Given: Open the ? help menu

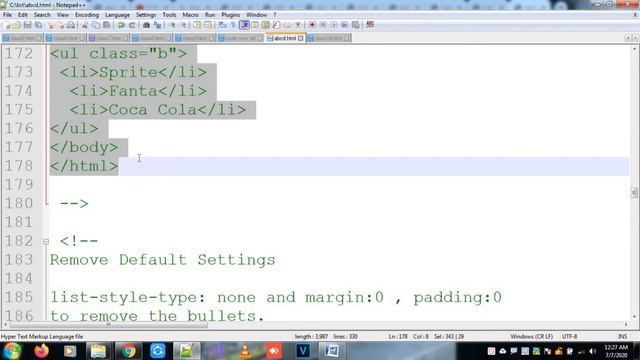Looking at the screenshot, I should [275, 15].
